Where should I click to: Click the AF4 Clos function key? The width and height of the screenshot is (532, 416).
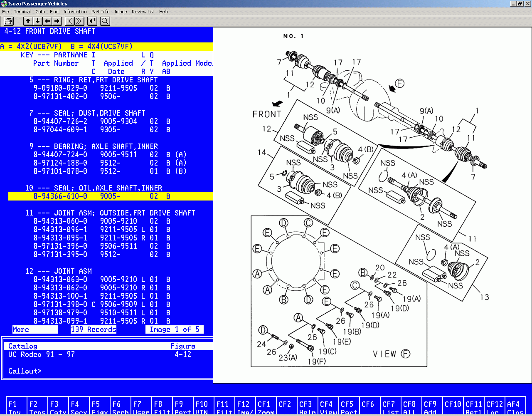tap(515, 406)
